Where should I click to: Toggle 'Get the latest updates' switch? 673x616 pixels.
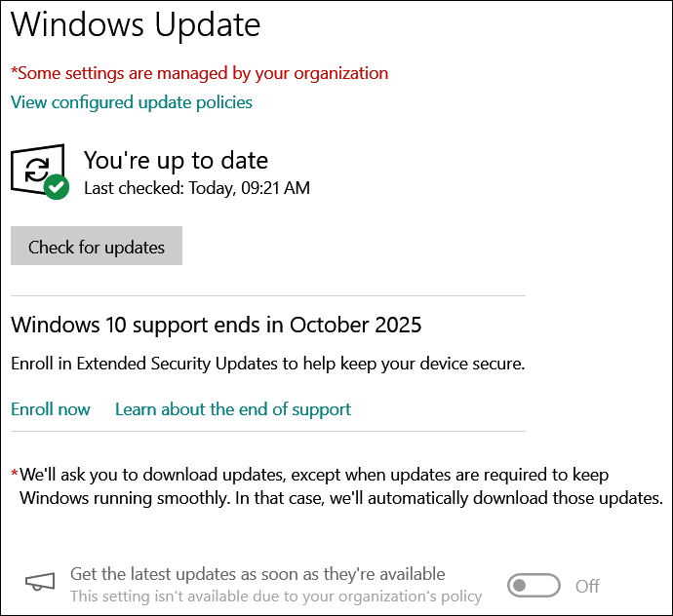534,586
